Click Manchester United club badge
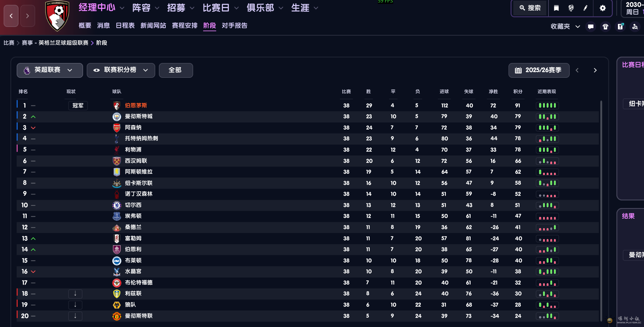This screenshot has height=327, width=644. point(117,316)
